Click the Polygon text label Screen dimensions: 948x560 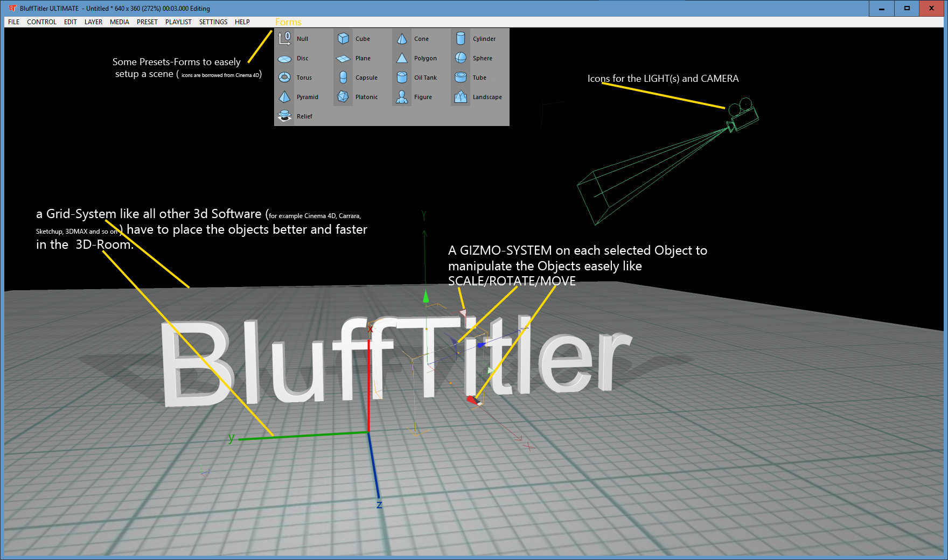click(426, 58)
